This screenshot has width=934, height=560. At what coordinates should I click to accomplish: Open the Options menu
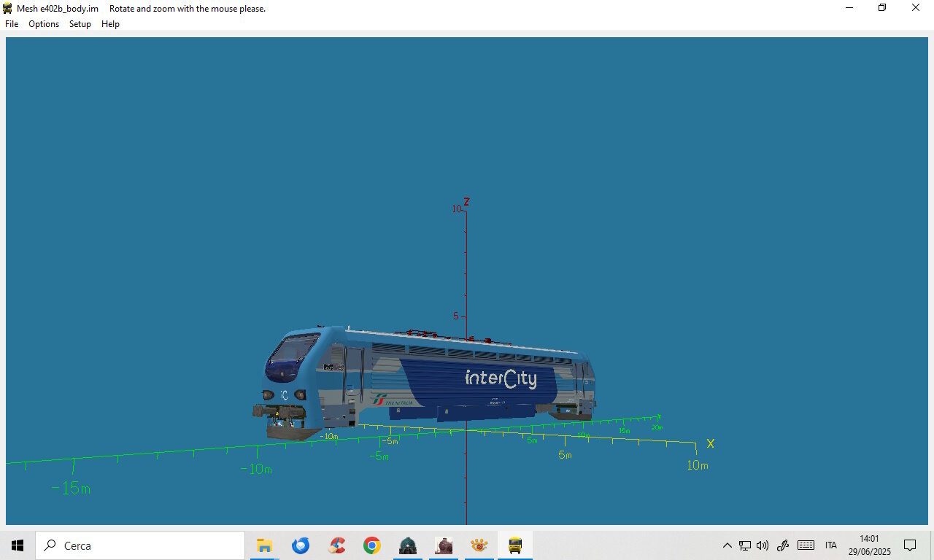point(44,24)
